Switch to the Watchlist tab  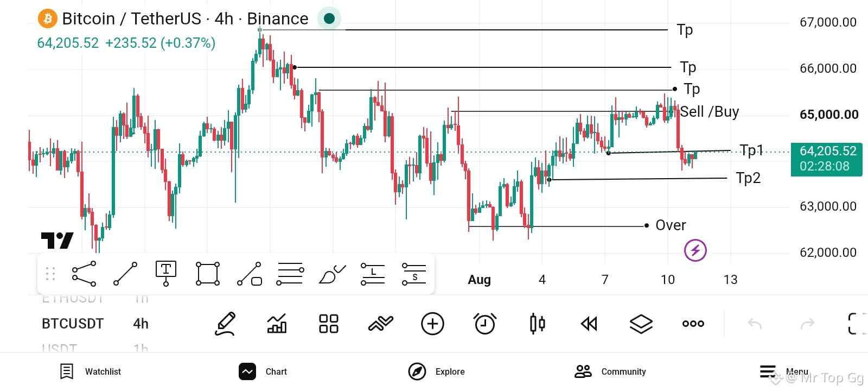90,371
